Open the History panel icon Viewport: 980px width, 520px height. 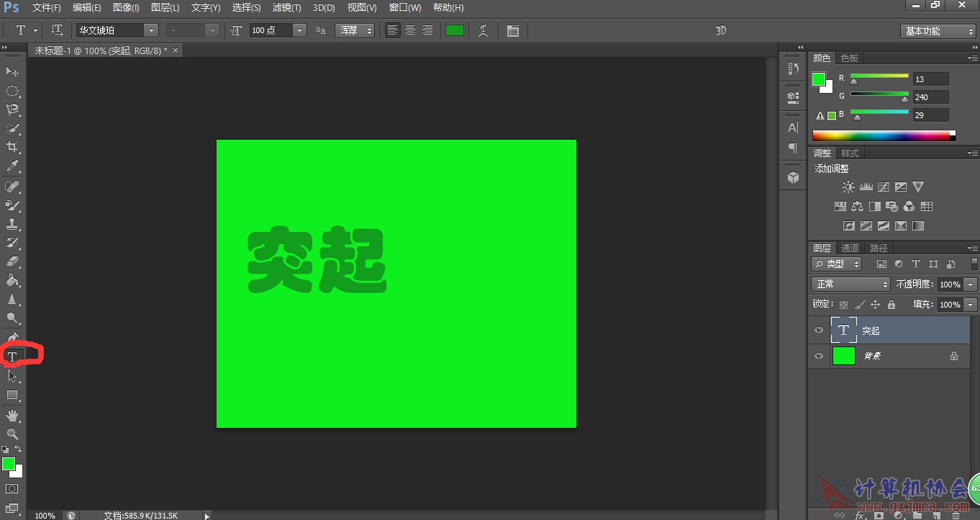[x=793, y=68]
